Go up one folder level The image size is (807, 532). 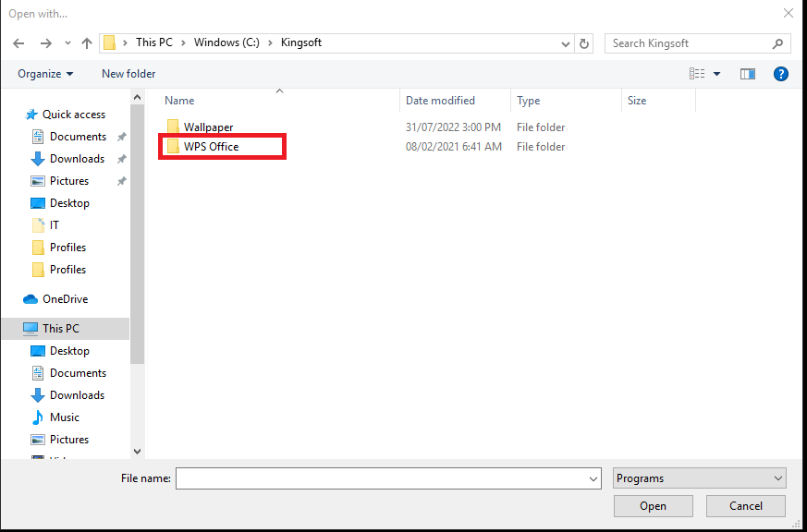point(87,43)
